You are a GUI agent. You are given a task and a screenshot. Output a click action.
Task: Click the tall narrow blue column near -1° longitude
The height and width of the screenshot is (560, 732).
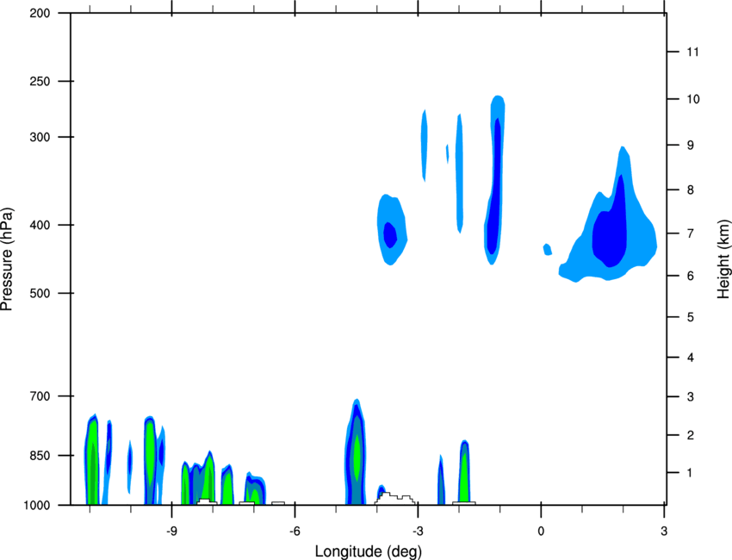tap(495, 182)
